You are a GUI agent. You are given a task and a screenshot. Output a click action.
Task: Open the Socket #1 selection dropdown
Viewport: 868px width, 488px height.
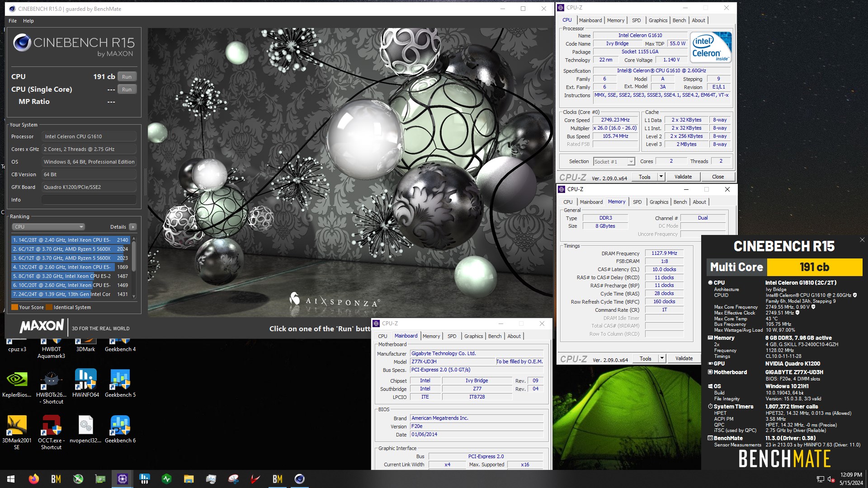click(x=614, y=161)
